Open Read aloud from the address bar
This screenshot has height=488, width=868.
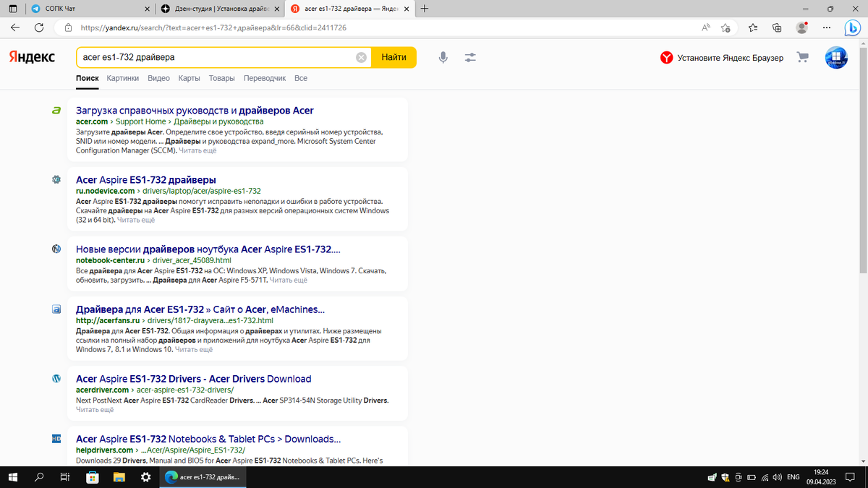coord(706,27)
